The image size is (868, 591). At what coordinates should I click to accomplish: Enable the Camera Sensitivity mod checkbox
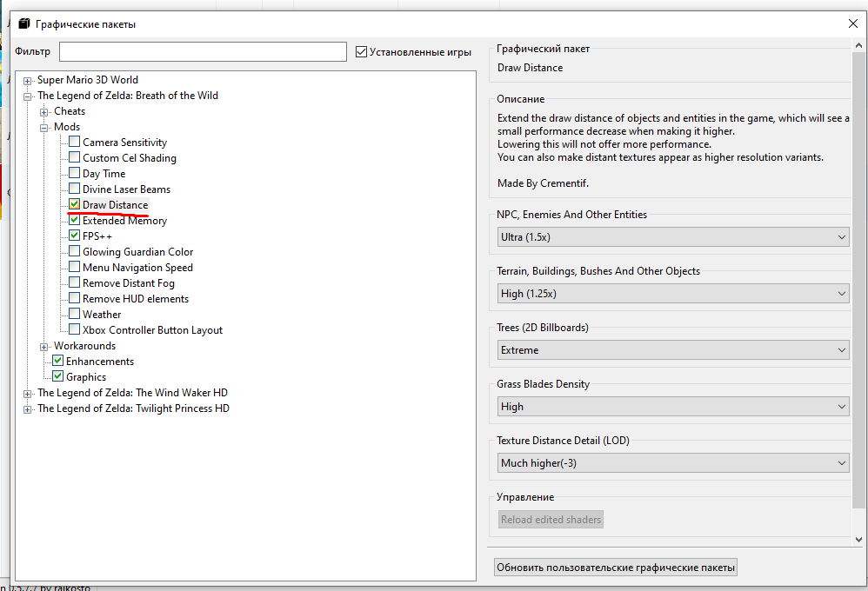[74, 142]
